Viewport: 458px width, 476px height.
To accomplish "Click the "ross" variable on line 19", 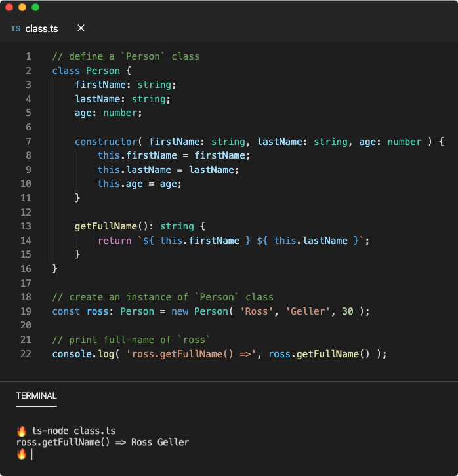I will pyautogui.click(x=98, y=311).
